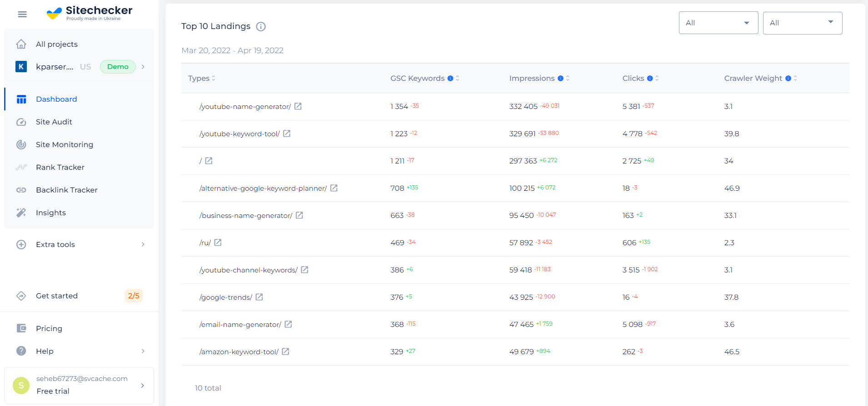Open external link icon for /google-trends/

click(x=259, y=297)
